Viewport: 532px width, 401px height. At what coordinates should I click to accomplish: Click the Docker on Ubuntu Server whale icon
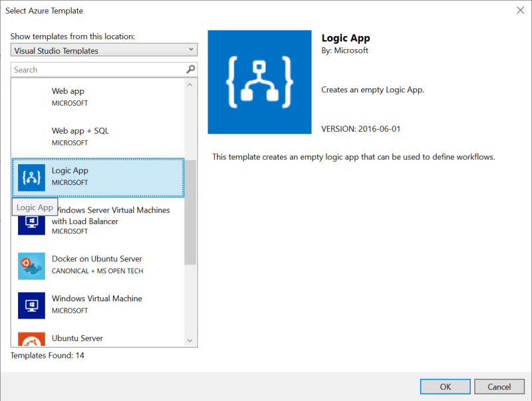tap(31, 266)
